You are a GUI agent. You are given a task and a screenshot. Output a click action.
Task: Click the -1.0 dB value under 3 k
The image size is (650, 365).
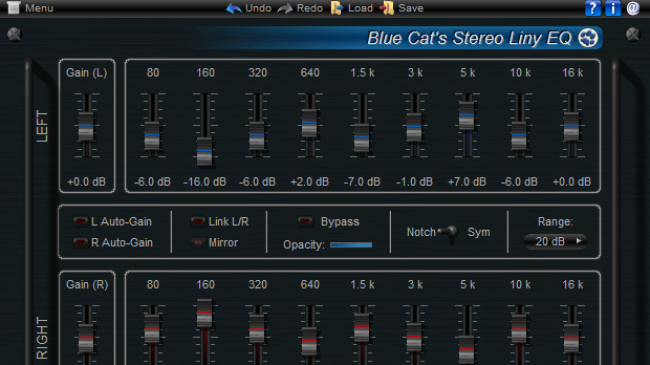tap(414, 182)
